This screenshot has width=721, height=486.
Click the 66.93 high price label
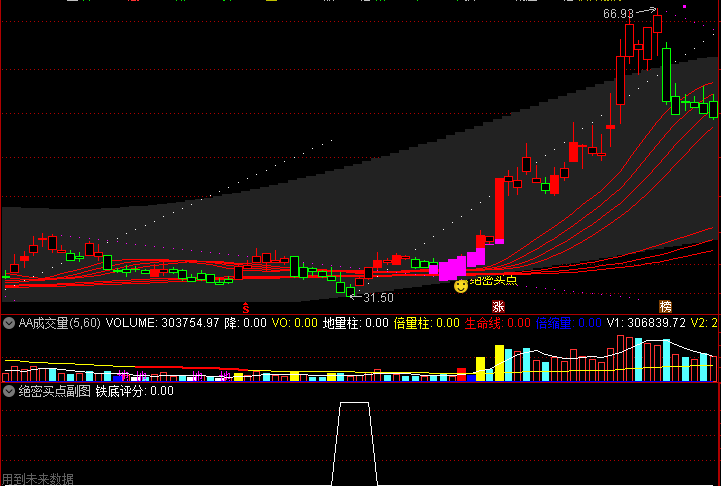[x=618, y=14]
